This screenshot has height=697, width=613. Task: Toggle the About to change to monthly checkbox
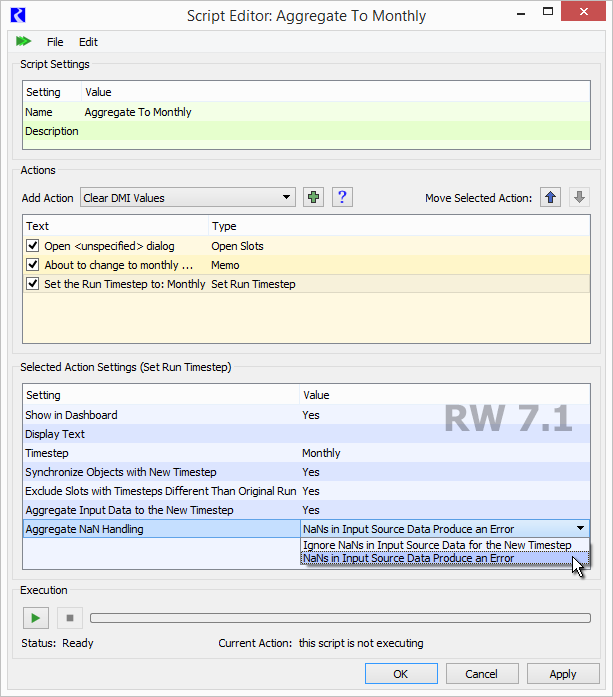[x=32, y=264]
